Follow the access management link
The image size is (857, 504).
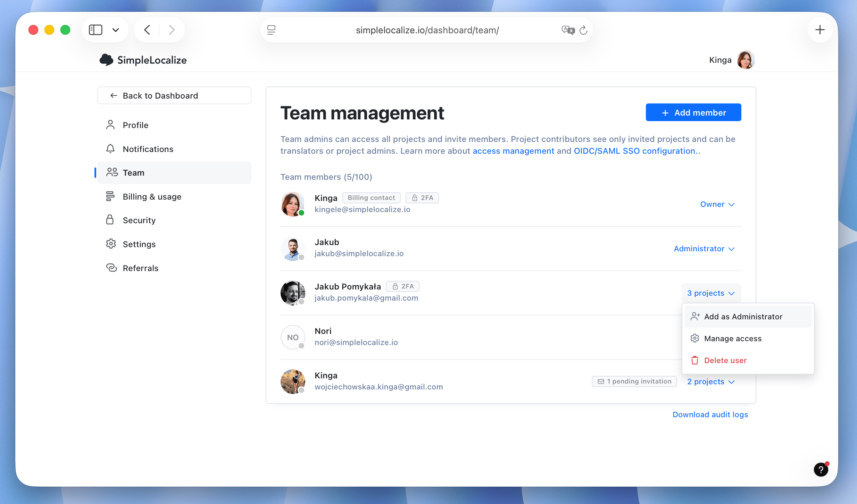coord(514,151)
